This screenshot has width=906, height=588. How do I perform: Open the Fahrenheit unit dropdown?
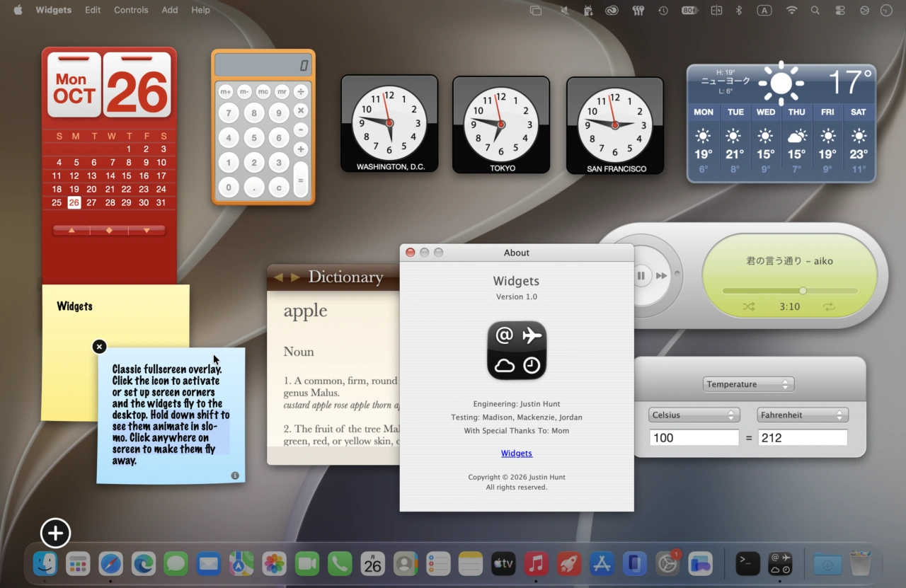803,415
